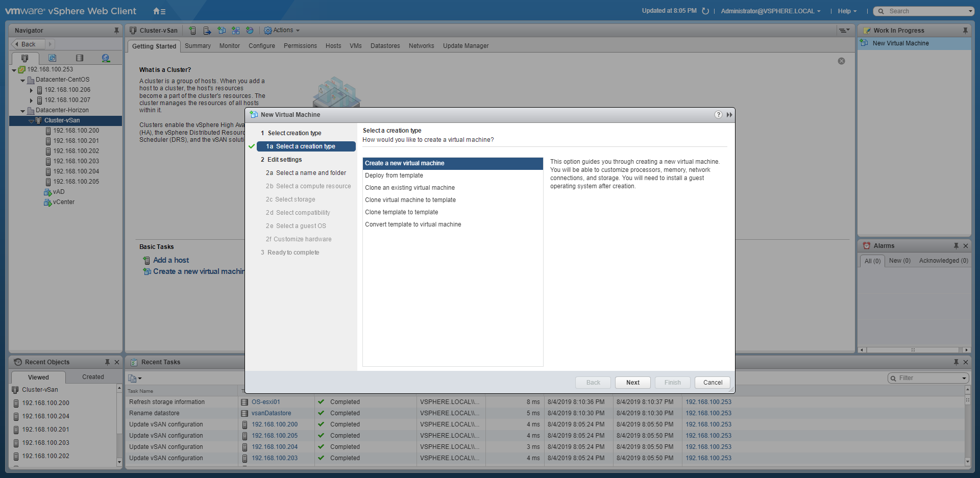Open the home menu icon in header
Image resolution: width=980 pixels, height=478 pixels.
(x=159, y=11)
